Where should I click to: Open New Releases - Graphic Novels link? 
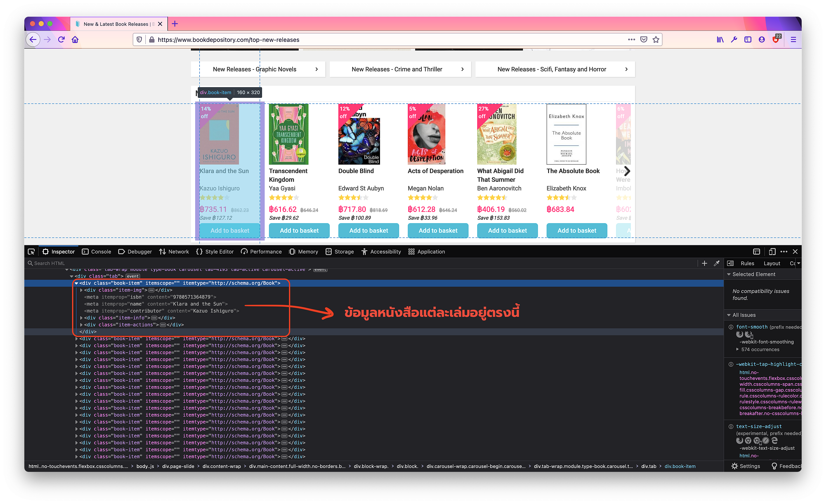(x=258, y=69)
